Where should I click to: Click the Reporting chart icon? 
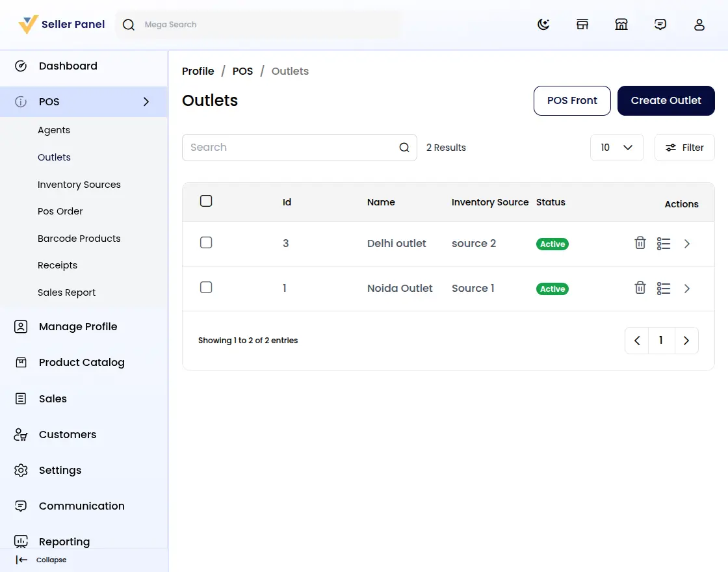21,541
